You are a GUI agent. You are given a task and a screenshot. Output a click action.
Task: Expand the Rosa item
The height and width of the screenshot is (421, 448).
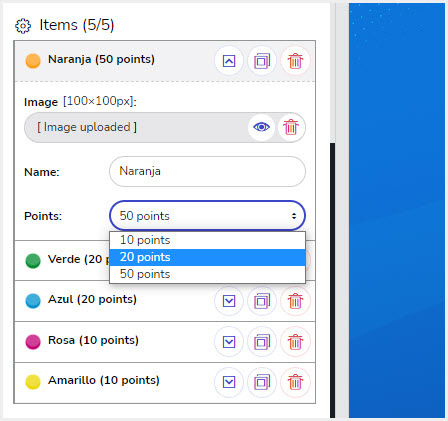pyautogui.click(x=229, y=342)
